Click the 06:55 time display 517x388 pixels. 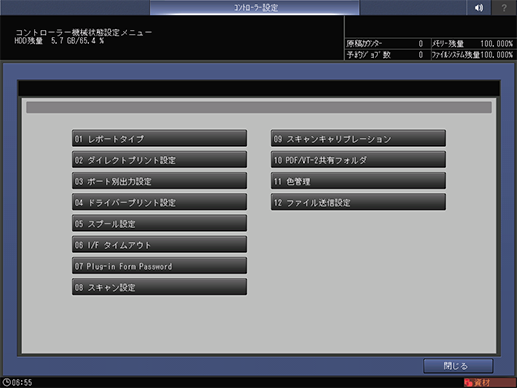(22, 382)
